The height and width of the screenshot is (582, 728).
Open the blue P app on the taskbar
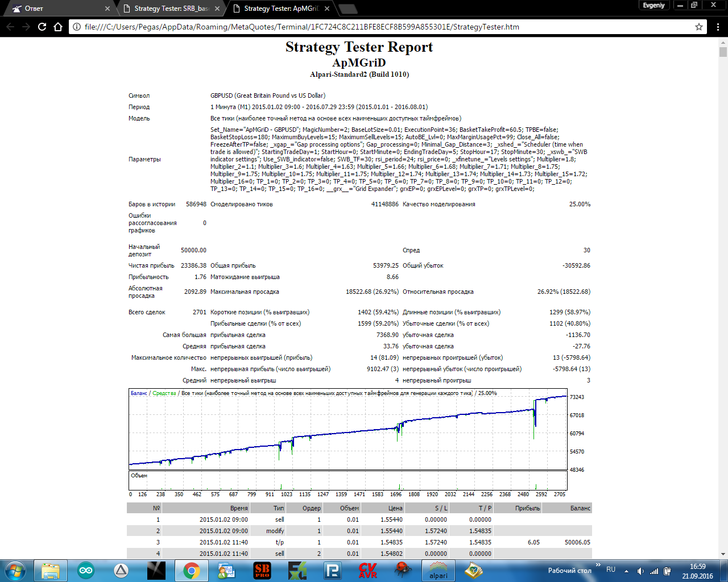[332, 570]
